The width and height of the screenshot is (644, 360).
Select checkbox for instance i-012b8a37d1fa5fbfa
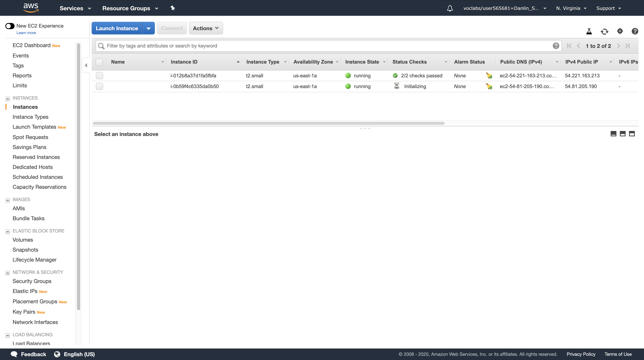[x=99, y=75]
